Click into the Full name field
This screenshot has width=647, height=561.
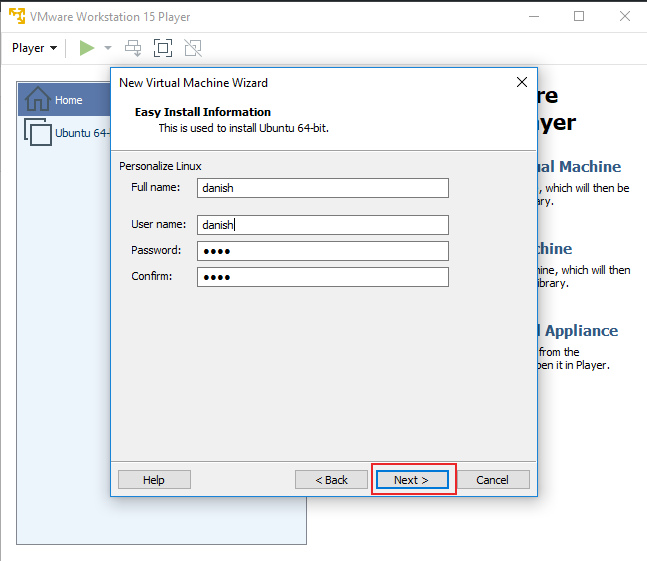tap(323, 188)
